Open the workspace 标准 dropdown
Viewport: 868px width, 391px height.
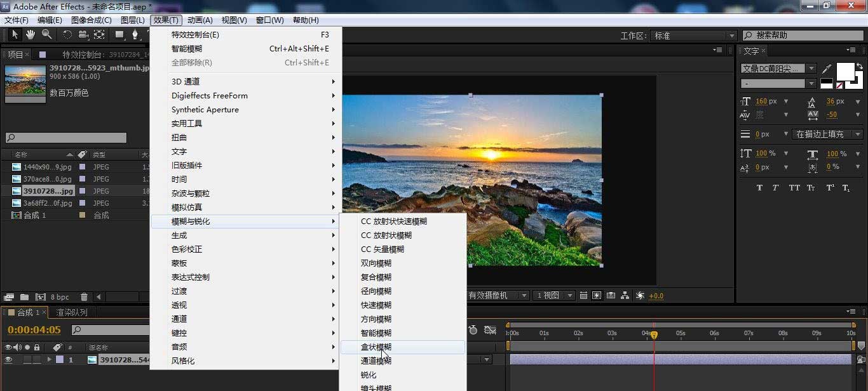point(695,36)
